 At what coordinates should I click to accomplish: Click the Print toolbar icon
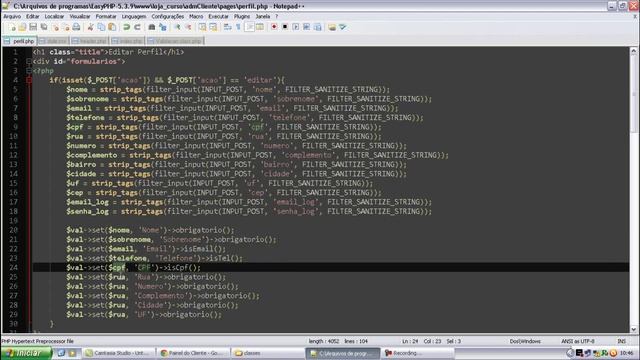pyautogui.click(x=76, y=27)
